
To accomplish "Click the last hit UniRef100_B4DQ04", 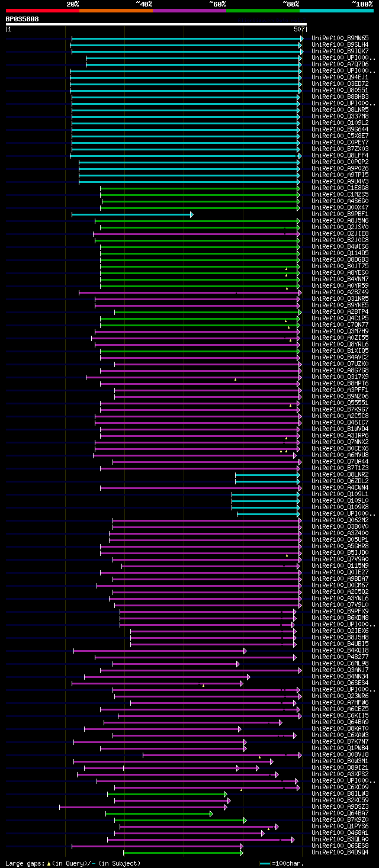I will pos(340,852).
